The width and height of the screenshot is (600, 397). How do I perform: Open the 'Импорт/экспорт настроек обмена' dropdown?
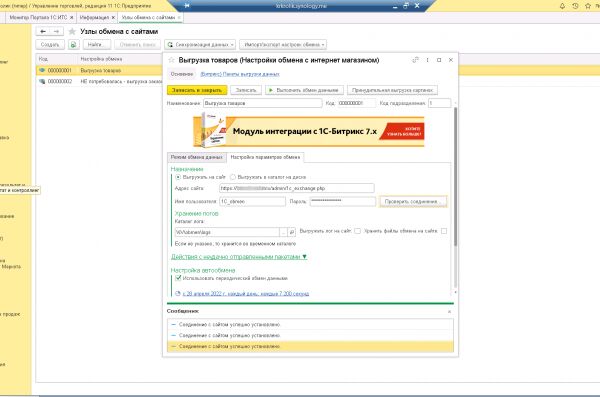(283, 45)
